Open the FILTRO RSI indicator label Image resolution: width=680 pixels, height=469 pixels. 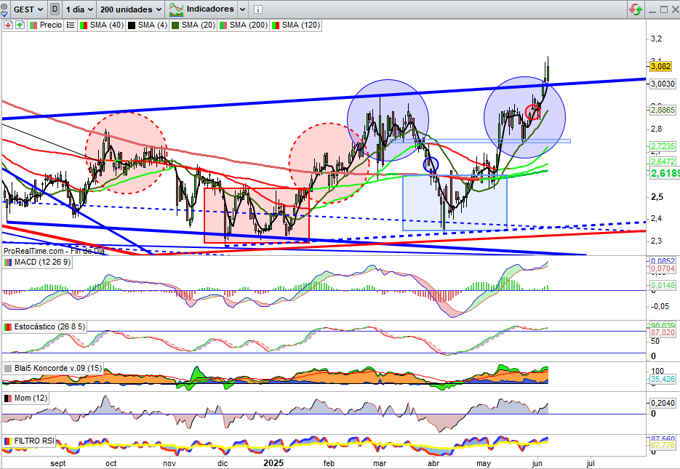coord(34,441)
